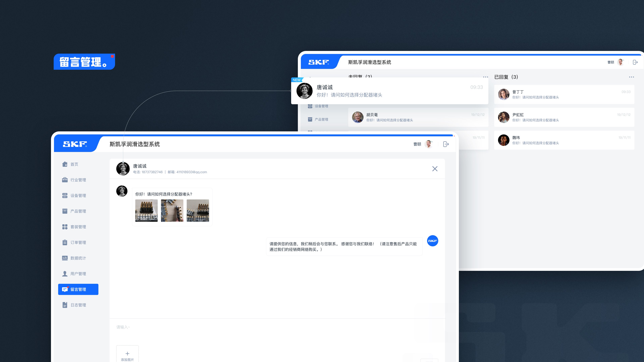This screenshot has width=644, height=362.
Task: Open more options for 未回复 column
Action: 486,77
